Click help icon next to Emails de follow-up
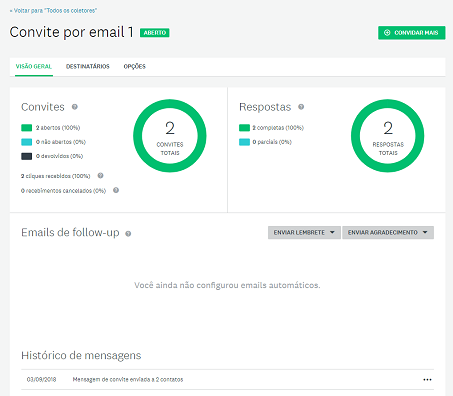 pos(128,234)
